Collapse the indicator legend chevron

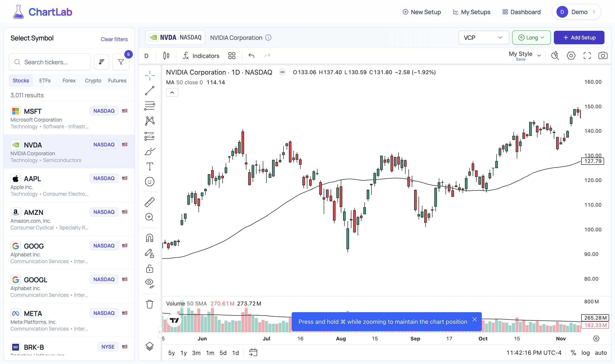coord(172,93)
